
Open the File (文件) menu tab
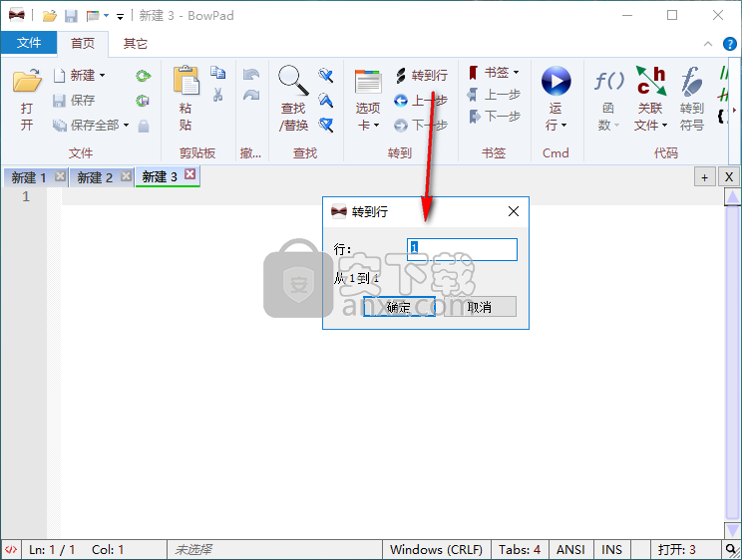coord(29,43)
